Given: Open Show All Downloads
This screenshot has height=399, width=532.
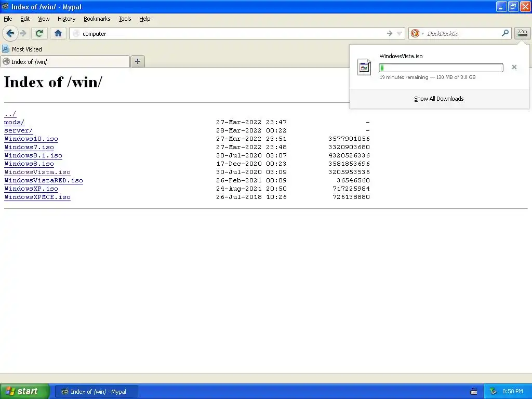Looking at the screenshot, I should 438,99.
